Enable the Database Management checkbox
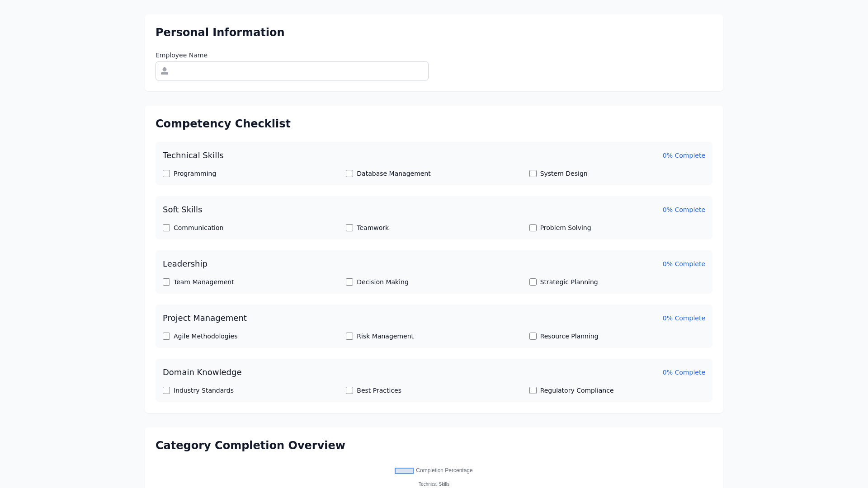Image resolution: width=868 pixels, height=488 pixels. point(349,174)
